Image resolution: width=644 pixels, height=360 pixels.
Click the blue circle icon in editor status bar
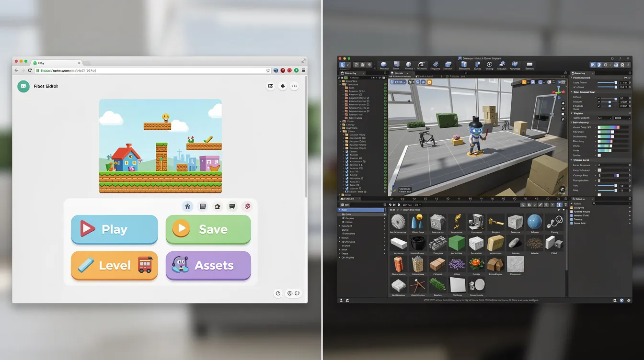[621, 300]
